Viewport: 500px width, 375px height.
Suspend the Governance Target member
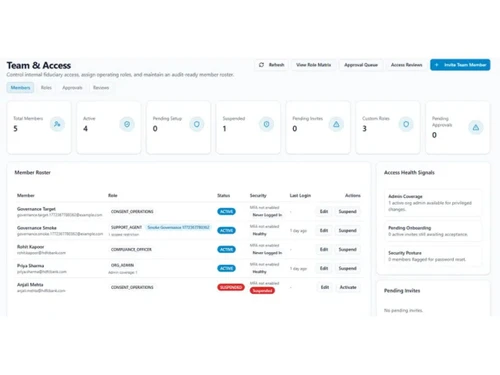click(347, 211)
